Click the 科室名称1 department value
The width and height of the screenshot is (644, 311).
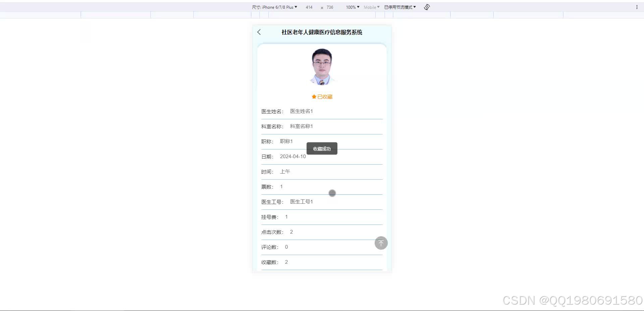301,126
